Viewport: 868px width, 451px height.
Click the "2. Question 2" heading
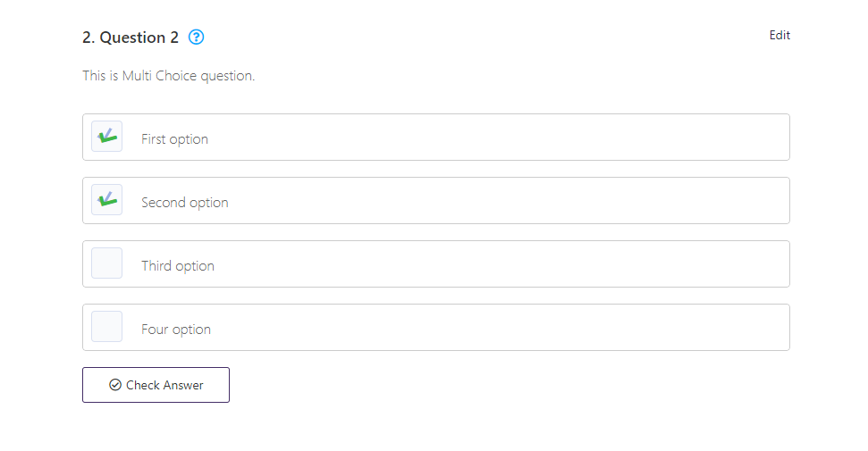[131, 38]
